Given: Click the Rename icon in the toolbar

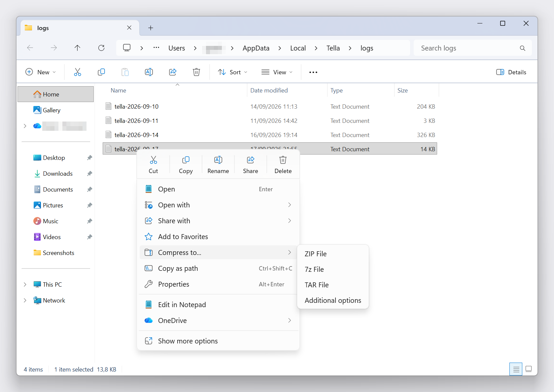Looking at the screenshot, I should 149,72.
